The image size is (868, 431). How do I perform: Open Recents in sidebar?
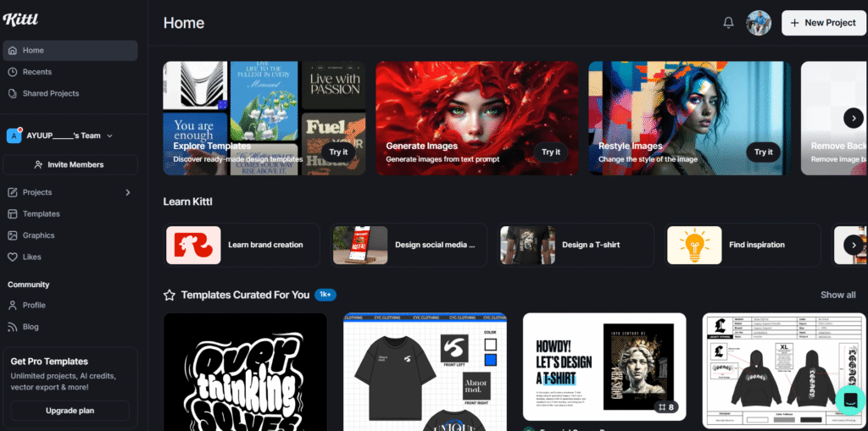pyautogui.click(x=70, y=72)
